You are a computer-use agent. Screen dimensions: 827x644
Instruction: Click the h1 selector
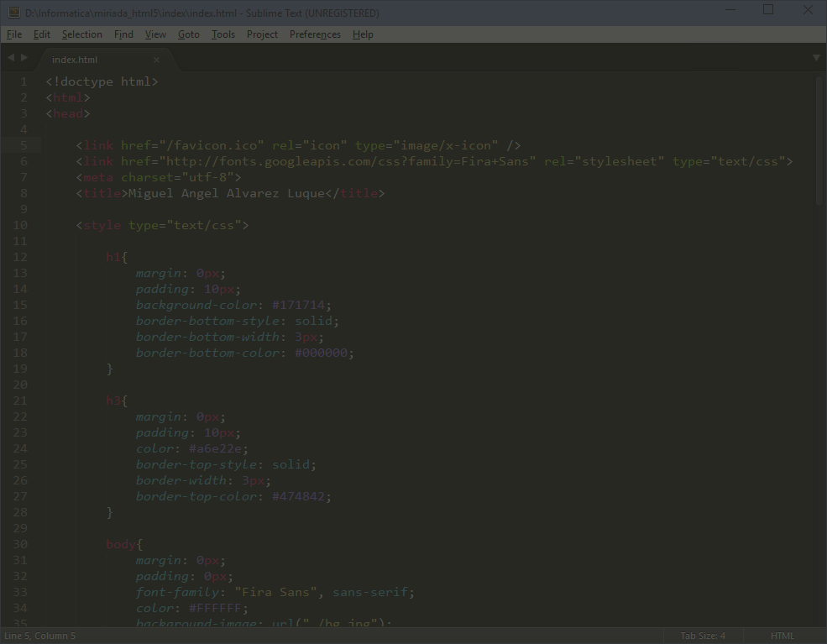(x=113, y=258)
